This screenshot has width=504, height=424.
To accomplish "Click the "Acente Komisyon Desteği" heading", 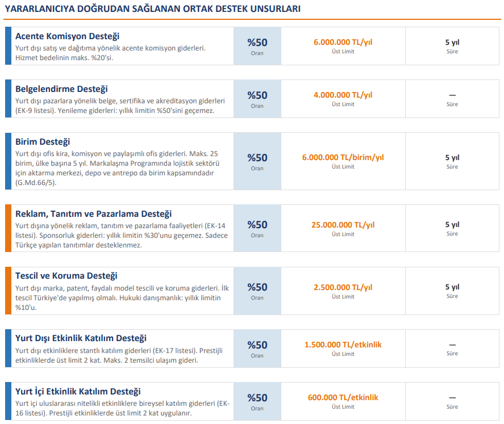I will [x=67, y=36].
